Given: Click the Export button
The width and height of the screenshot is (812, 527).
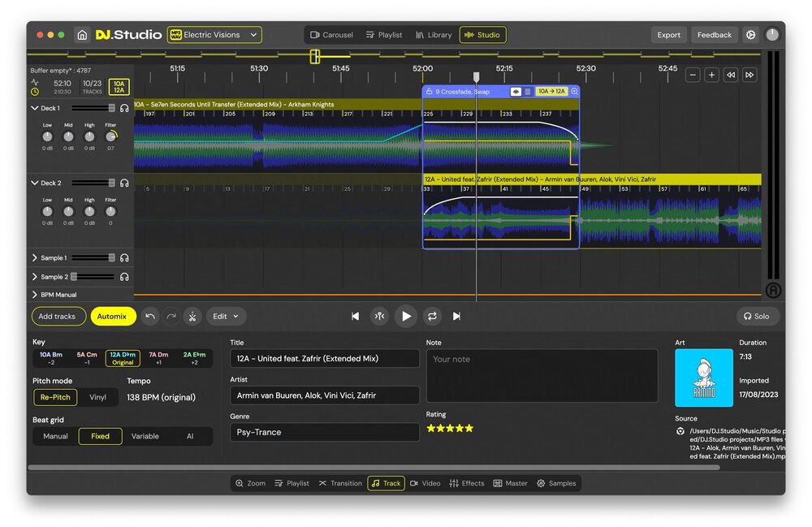Looking at the screenshot, I should pos(668,35).
